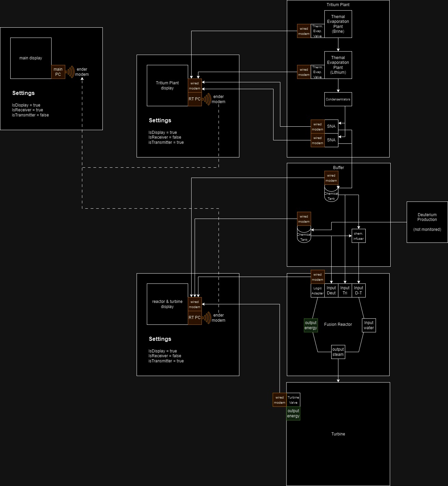Select wired modem attached to Brine evaporation valve

click(304, 31)
